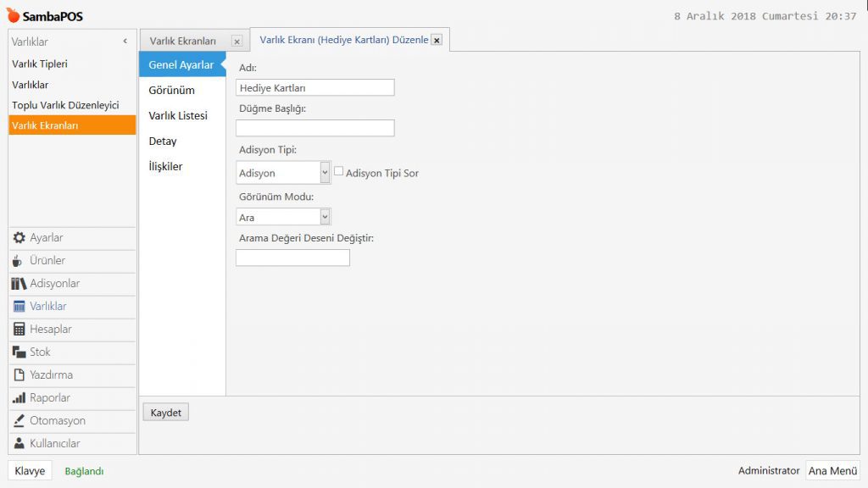
Task: Open Kullanıcılar via the person icon
Action: (19, 444)
